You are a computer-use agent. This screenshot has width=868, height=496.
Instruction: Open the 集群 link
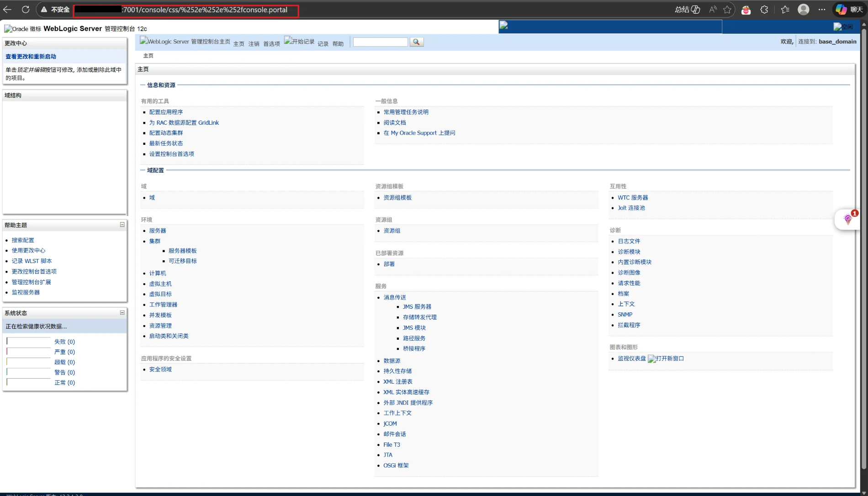click(x=155, y=241)
